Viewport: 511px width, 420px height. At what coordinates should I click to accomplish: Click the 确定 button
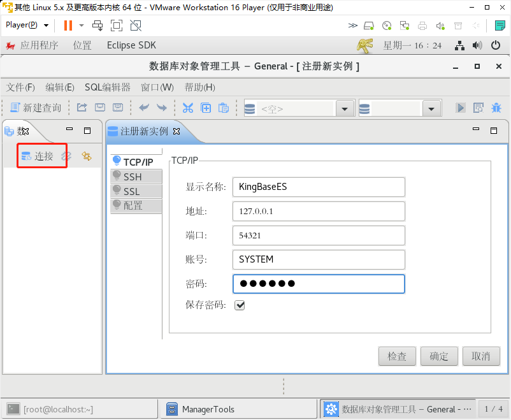click(x=439, y=356)
